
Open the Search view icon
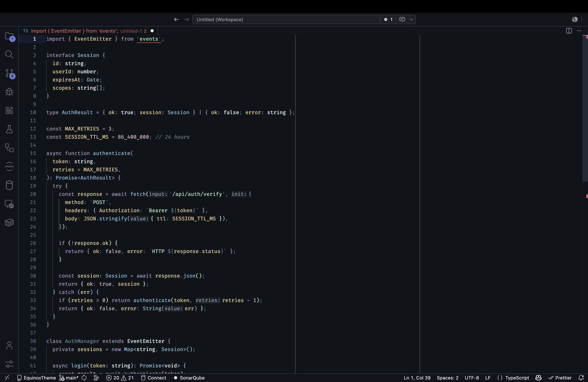[x=9, y=54]
